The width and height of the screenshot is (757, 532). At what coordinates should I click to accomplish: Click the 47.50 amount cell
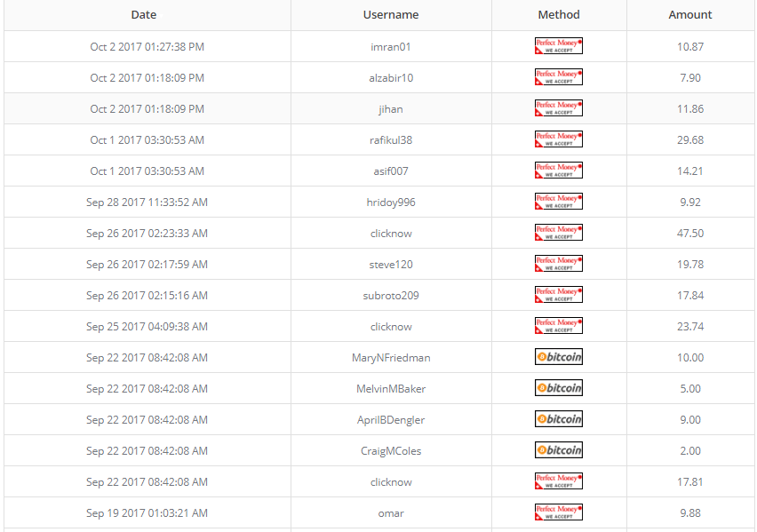click(x=690, y=233)
